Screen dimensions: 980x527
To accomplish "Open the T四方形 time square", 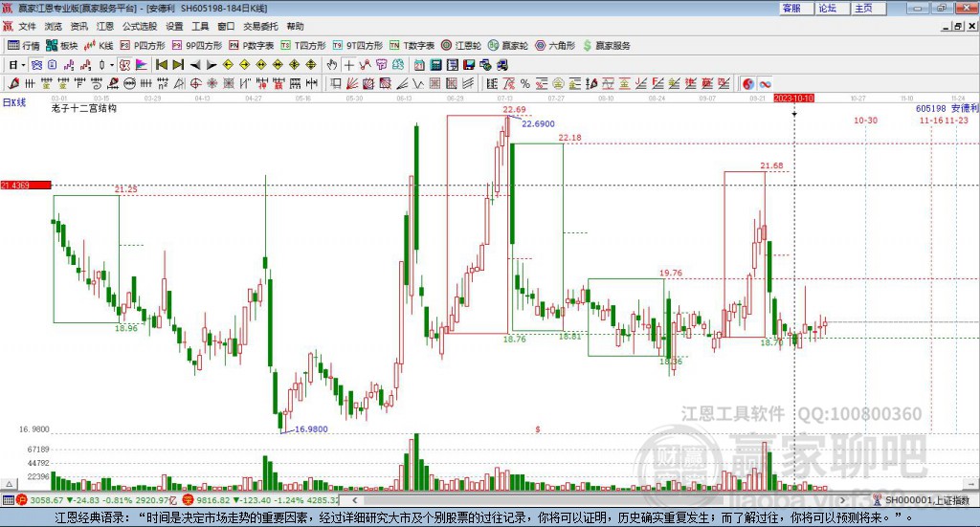I will pyautogui.click(x=303, y=46).
